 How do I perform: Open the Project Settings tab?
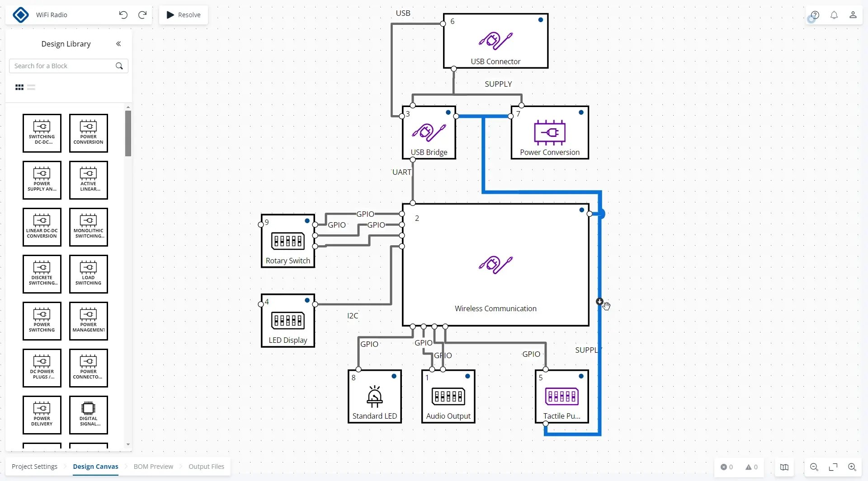pyautogui.click(x=34, y=467)
